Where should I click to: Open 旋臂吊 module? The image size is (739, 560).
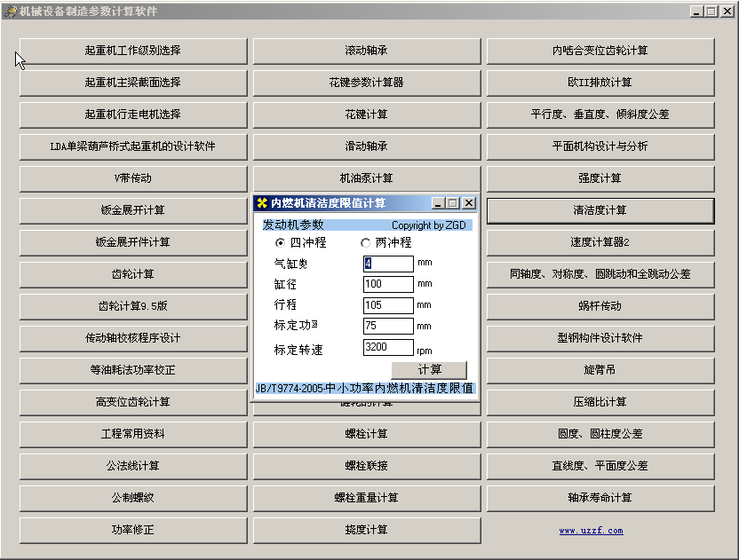tap(600, 371)
